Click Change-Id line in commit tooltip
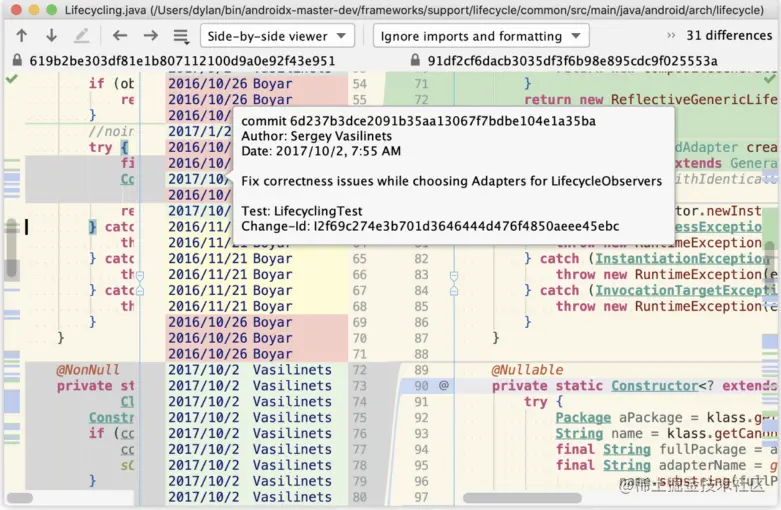The image size is (781, 510). tap(430, 226)
